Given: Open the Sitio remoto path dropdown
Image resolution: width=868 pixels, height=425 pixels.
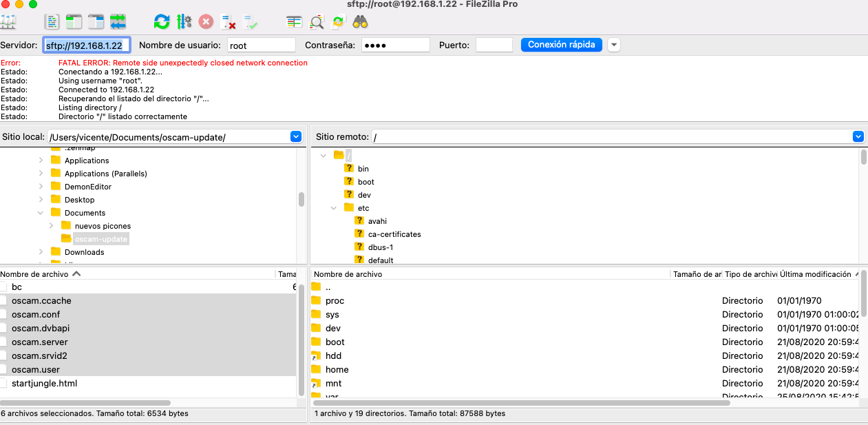Looking at the screenshot, I should (858, 137).
